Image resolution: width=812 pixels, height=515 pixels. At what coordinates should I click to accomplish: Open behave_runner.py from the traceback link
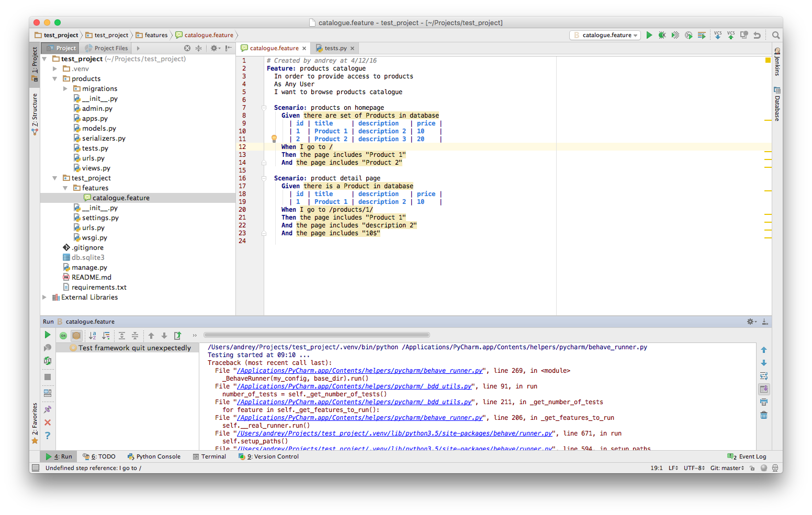click(x=360, y=370)
